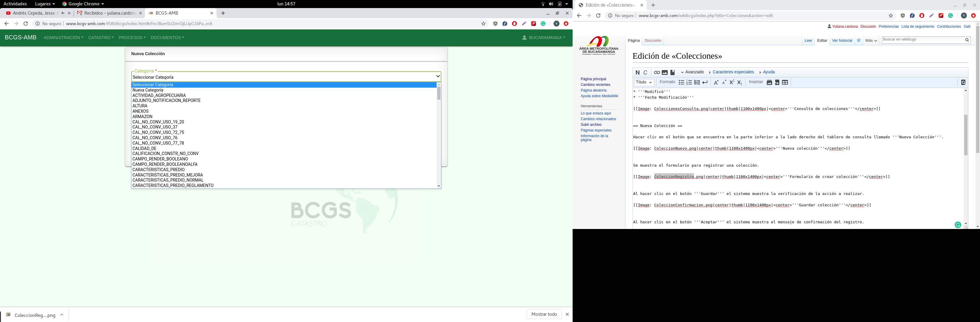
Task: Click Salir to log out of wiki
Action: click(967, 27)
